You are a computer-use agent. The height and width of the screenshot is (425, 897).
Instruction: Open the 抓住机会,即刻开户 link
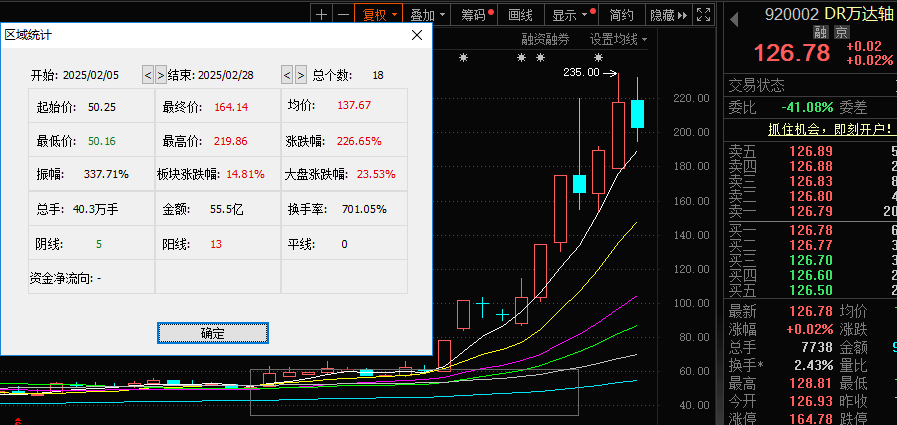point(832,130)
